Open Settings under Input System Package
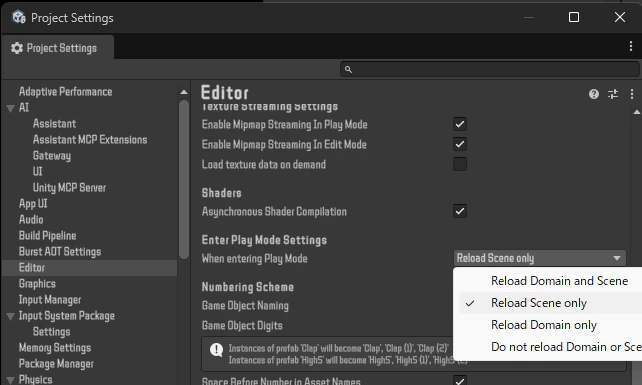This screenshot has height=385, width=642. click(52, 332)
